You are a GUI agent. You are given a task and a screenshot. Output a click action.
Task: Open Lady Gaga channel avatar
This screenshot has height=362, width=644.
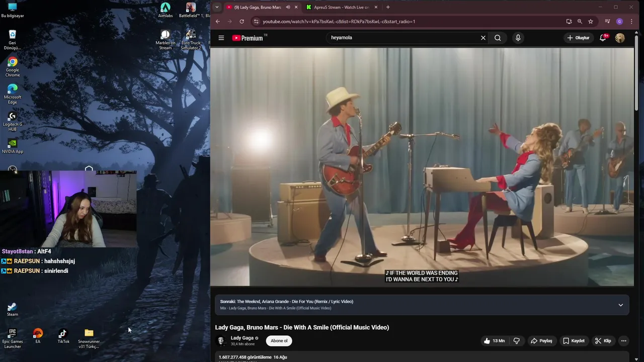tap(221, 341)
